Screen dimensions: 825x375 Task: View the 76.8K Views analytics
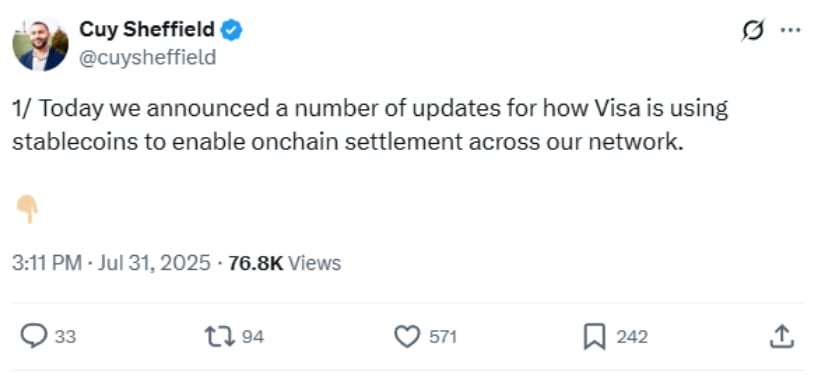[x=285, y=262]
